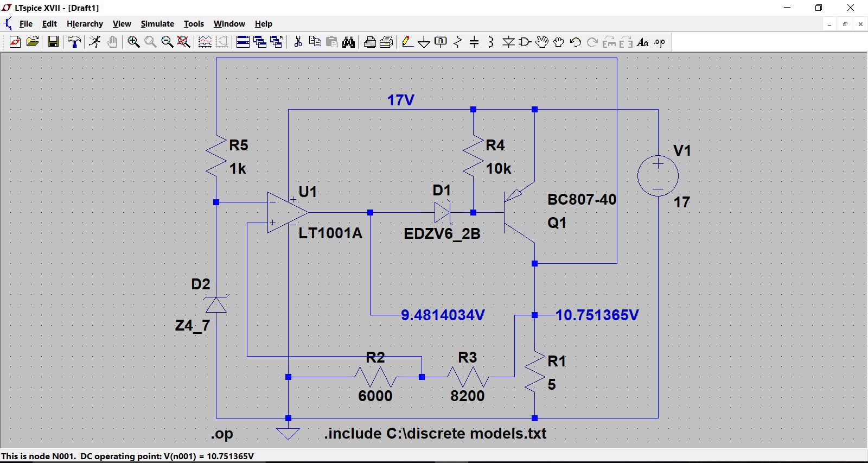Add text with Aa tool
The height and width of the screenshot is (463, 868).
click(643, 42)
